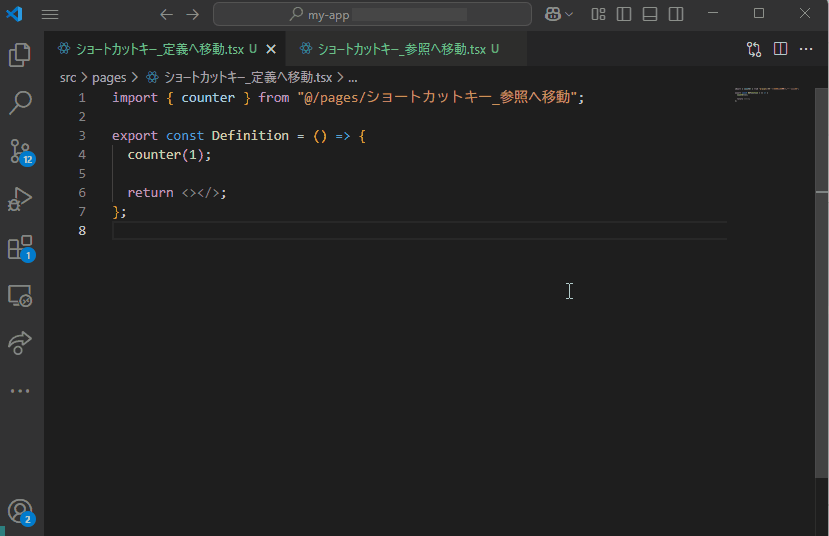The image size is (829, 536).
Task: Click the export keyword on line 3
Action: pyautogui.click(x=135, y=135)
